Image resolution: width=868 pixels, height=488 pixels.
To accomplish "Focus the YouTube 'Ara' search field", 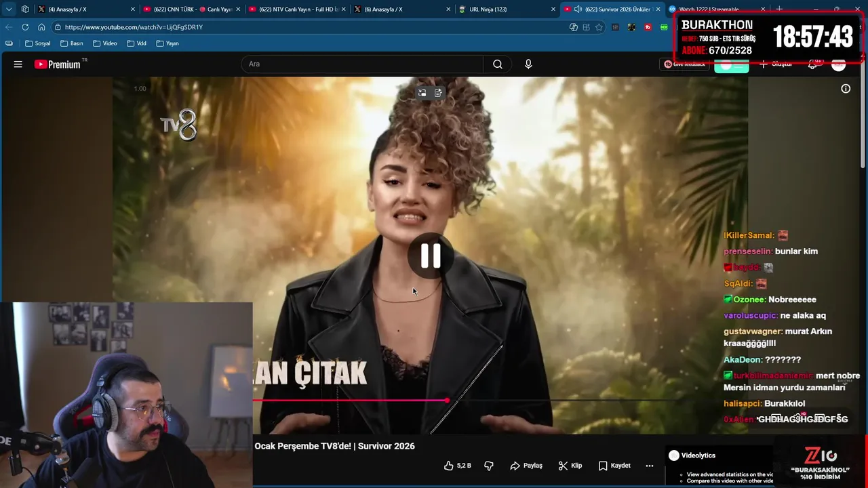I will tap(362, 64).
